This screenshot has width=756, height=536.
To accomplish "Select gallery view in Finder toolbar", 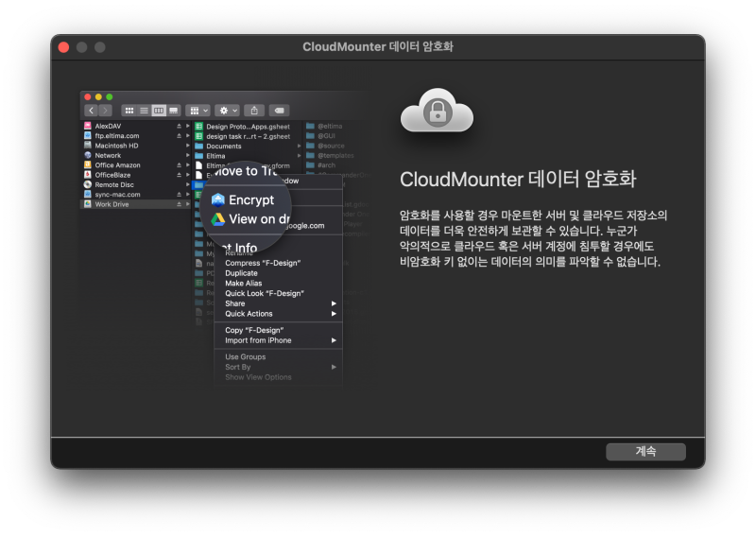I will (174, 111).
